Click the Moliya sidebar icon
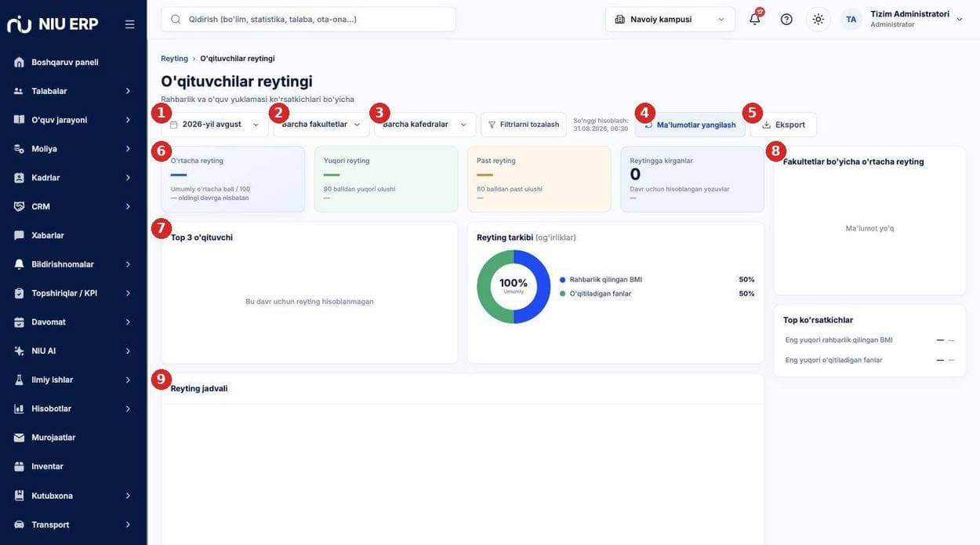The height and width of the screenshot is (545, 980). click(19, 149)
